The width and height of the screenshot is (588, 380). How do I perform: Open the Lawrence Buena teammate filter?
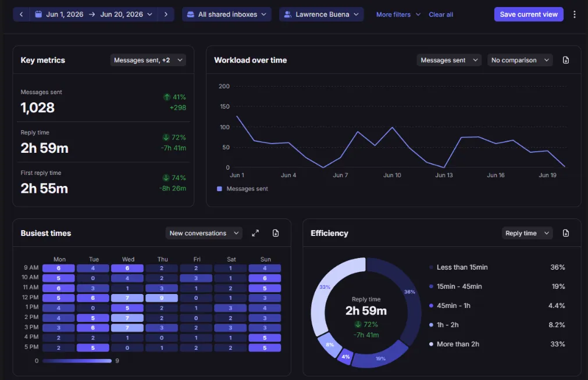pyautogui.click(x=322, y=15)
